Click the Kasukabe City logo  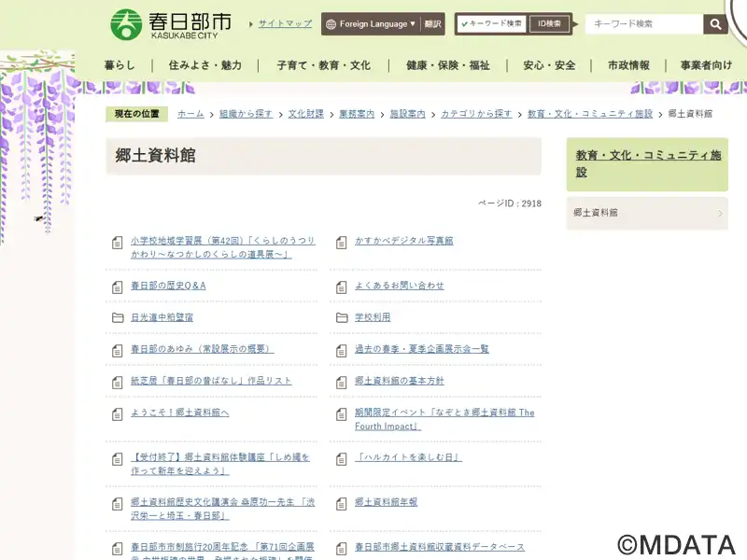(x=171, y=24)
